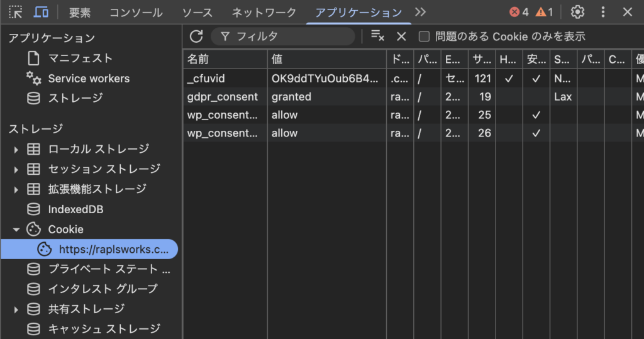Click the orange warning count badge
Image resolution: width=644 pixels, height=339 pixels.
[x=544, y=13]
